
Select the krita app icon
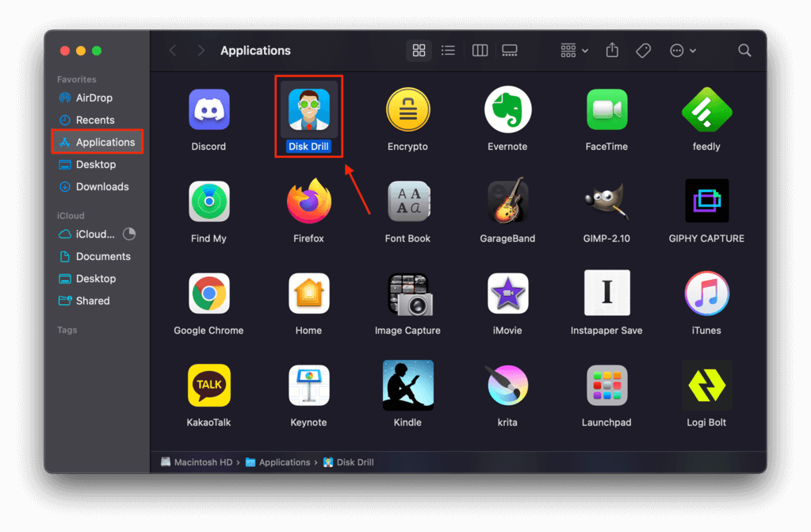[507, 385]
